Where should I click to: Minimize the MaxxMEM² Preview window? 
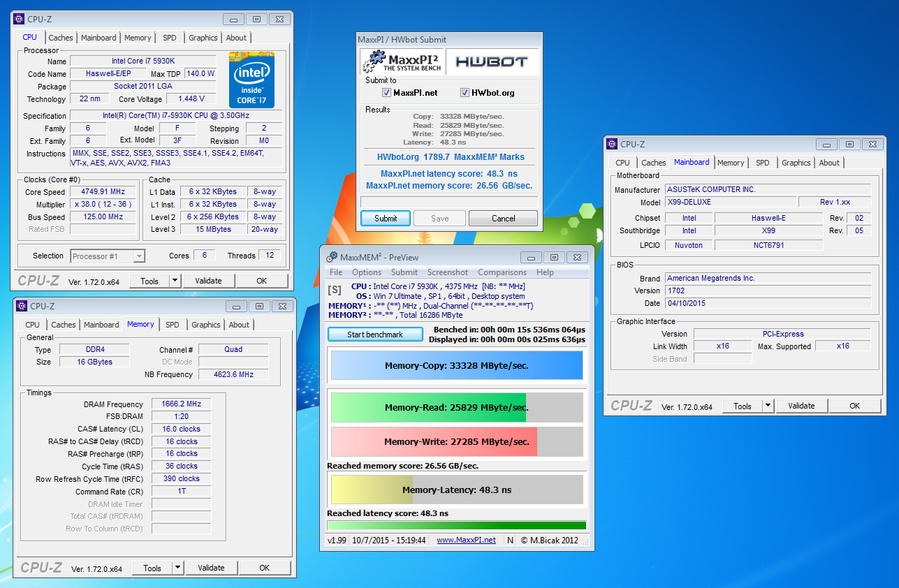pos(532,257)
